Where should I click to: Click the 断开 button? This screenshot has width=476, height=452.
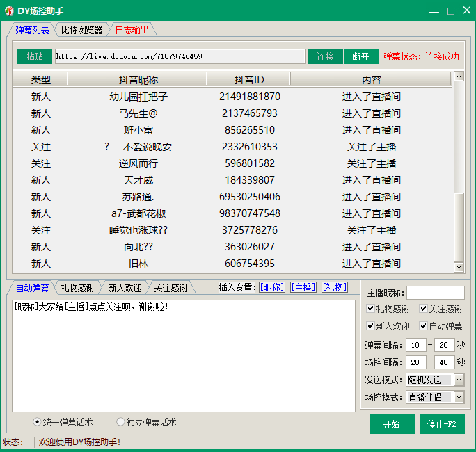click(361, 56)
